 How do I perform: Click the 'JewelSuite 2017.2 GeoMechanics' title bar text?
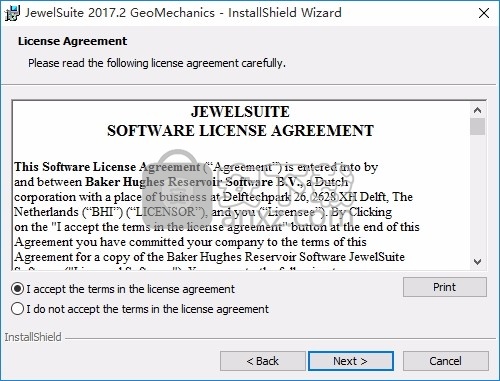(120, 13)
